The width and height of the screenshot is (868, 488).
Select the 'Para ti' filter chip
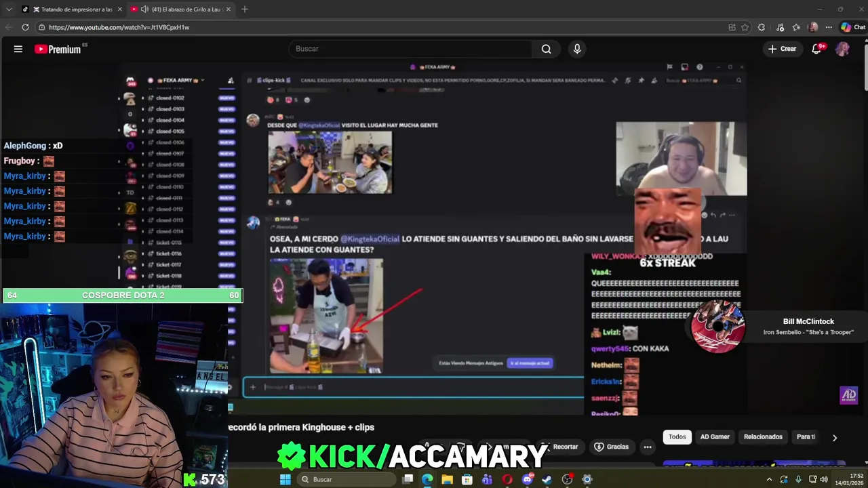806,437
